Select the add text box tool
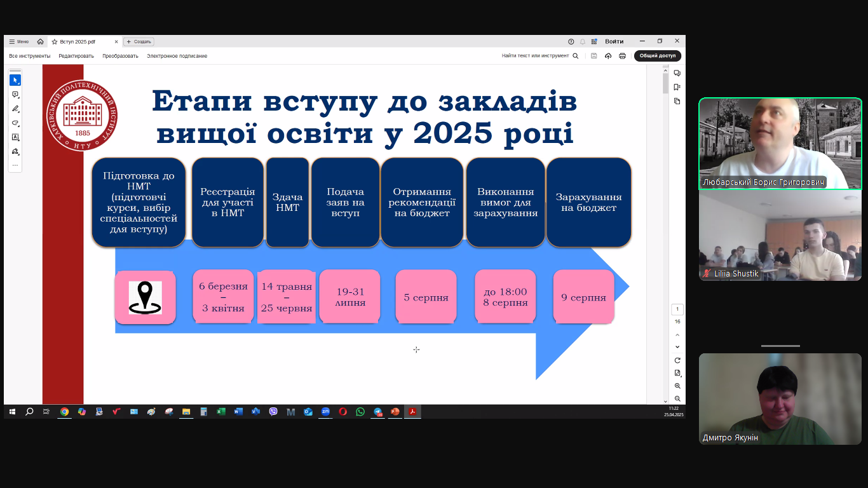The image size is (868, 488). click(15, 137)
